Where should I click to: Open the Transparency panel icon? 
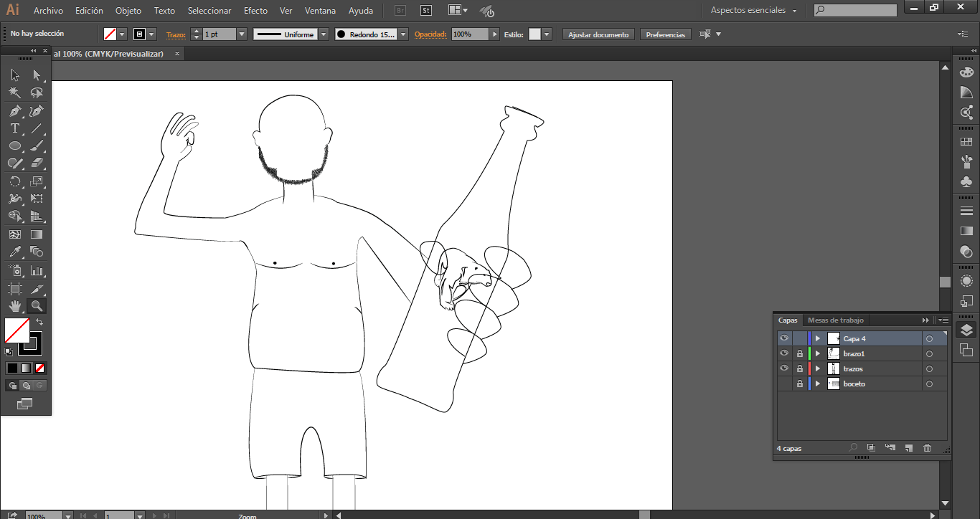[966, 252]
